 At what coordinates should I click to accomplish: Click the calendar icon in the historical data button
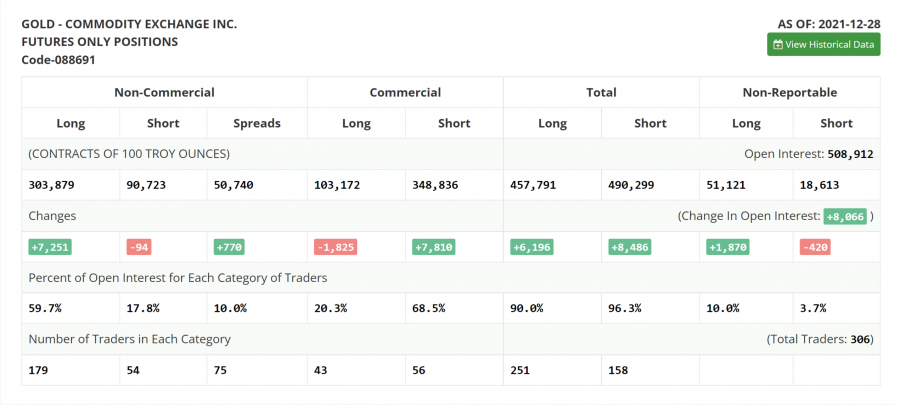tap(778, 45)
